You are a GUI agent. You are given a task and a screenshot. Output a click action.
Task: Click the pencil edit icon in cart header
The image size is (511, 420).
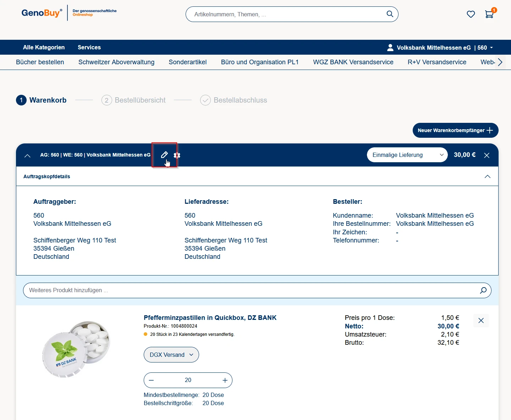point(164,155)
